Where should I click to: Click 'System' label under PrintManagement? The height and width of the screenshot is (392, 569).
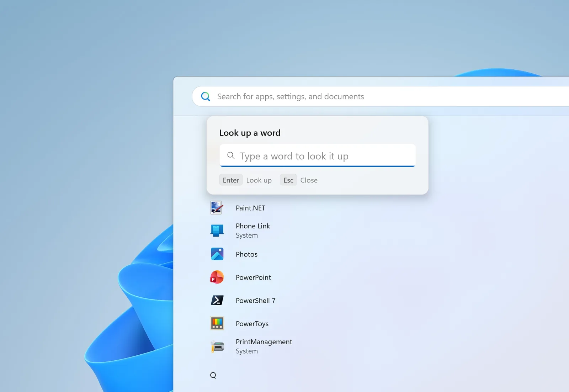tap(247, 351)
